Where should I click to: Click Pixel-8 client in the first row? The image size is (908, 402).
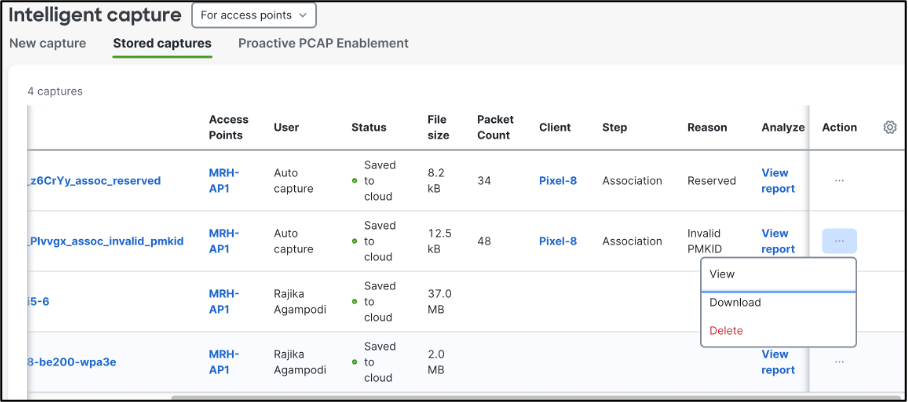558,181
